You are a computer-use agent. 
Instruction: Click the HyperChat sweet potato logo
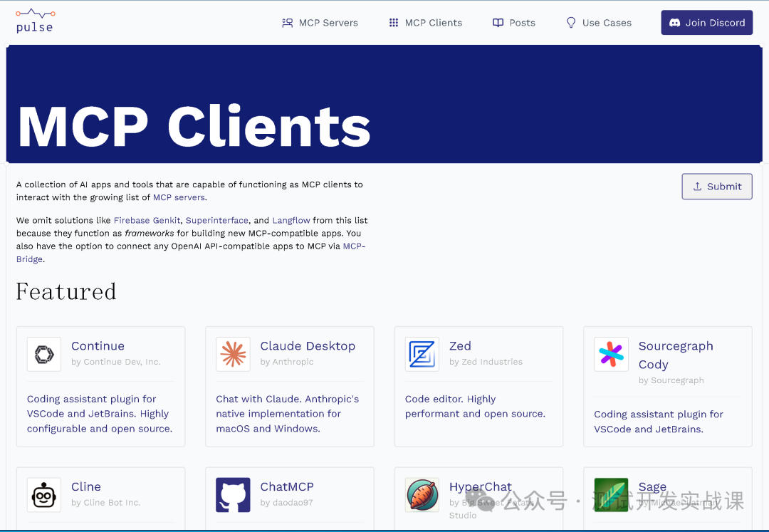[422, 495]
